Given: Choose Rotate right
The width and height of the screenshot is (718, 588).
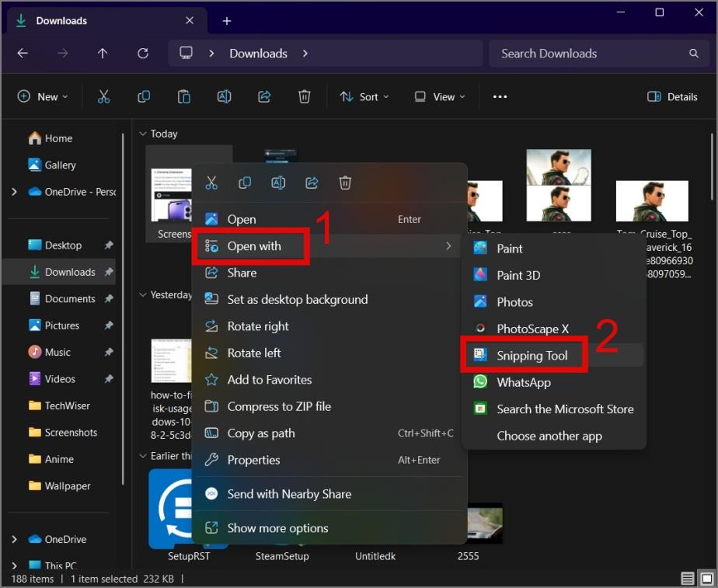Looking at the screenshot, I should tap(326, 326).
